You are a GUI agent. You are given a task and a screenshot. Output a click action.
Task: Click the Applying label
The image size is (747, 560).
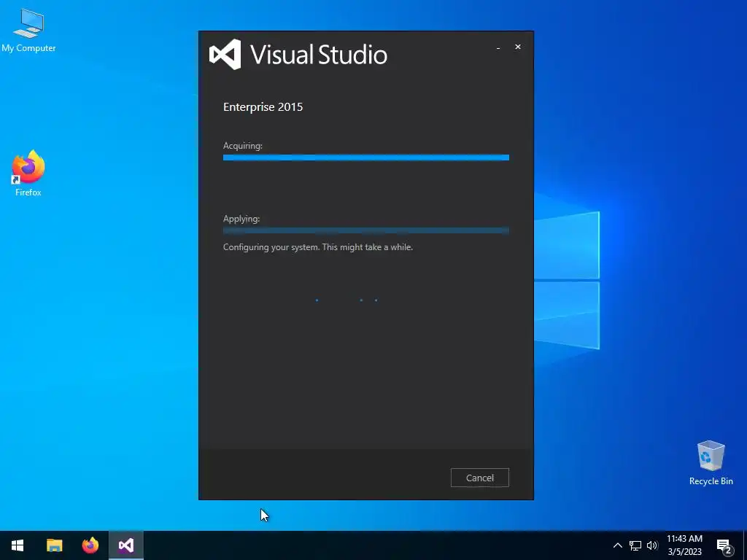tap(241, 219)
